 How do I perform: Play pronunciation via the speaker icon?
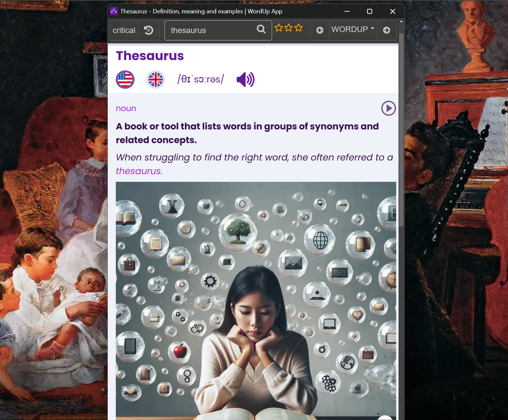[x=245, y=79]
